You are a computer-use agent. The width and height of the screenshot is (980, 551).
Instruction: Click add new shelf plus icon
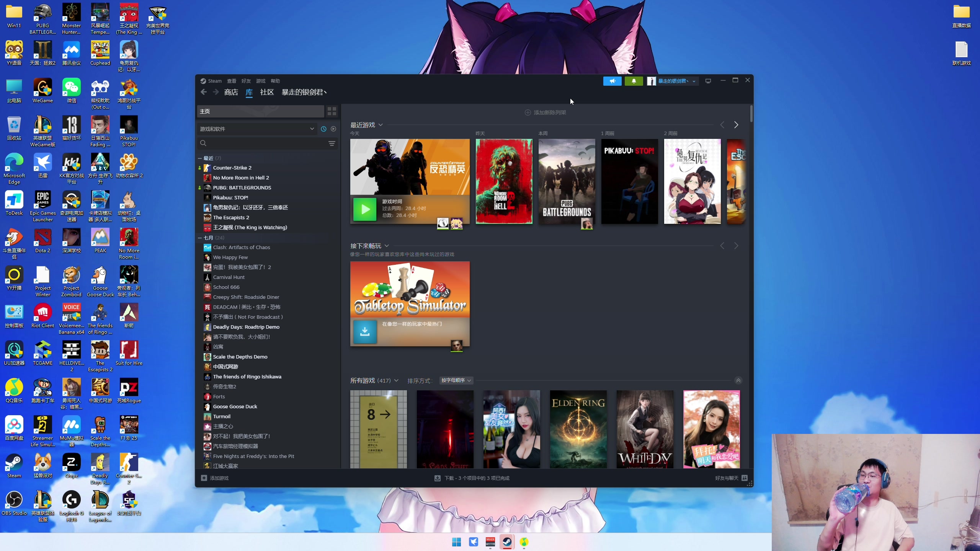pos(528,112)
